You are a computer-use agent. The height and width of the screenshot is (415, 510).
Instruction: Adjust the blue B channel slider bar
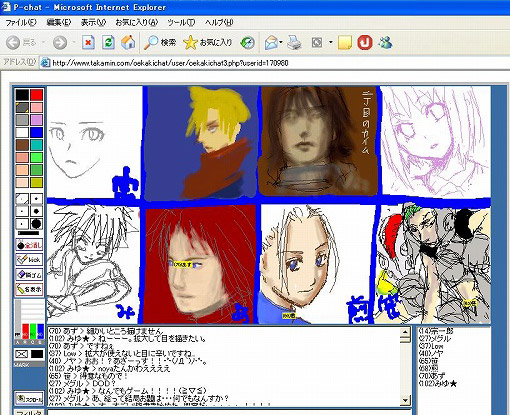tap(40, 331)
